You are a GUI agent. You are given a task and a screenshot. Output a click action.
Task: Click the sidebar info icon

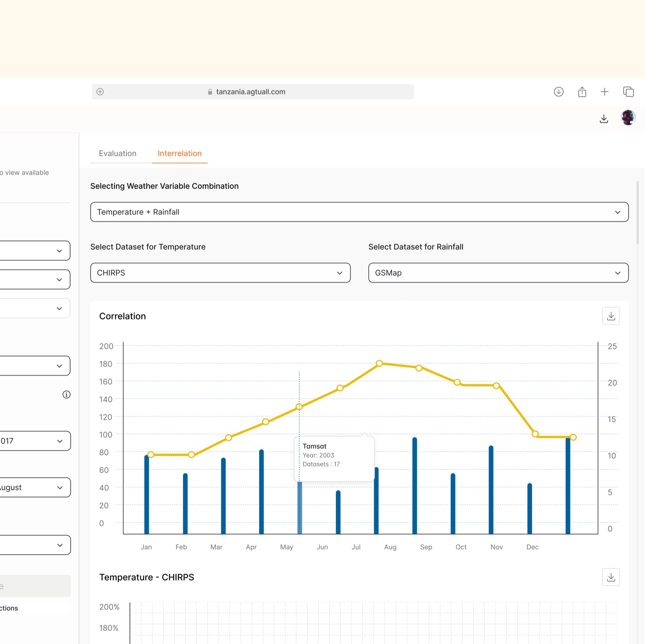click(67, 395)
